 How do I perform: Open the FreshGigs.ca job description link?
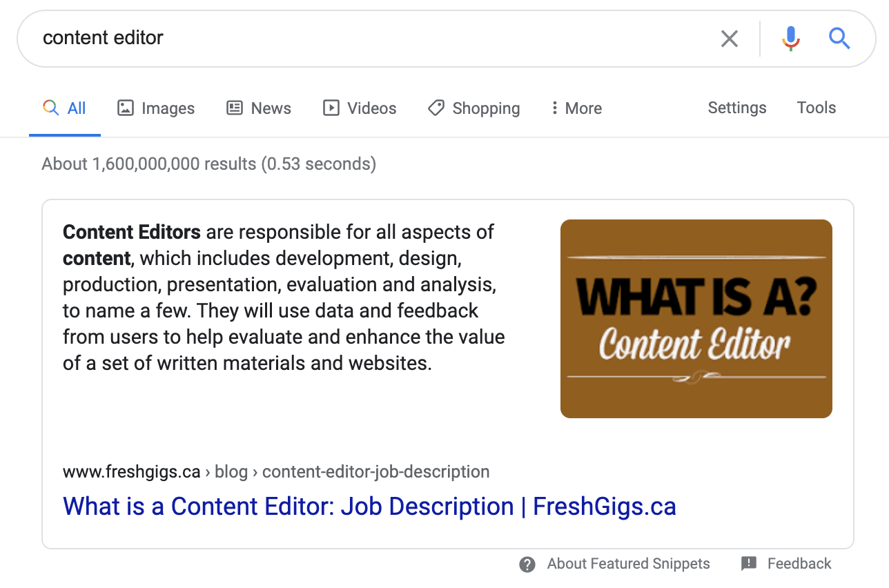[x=369, y=506]
